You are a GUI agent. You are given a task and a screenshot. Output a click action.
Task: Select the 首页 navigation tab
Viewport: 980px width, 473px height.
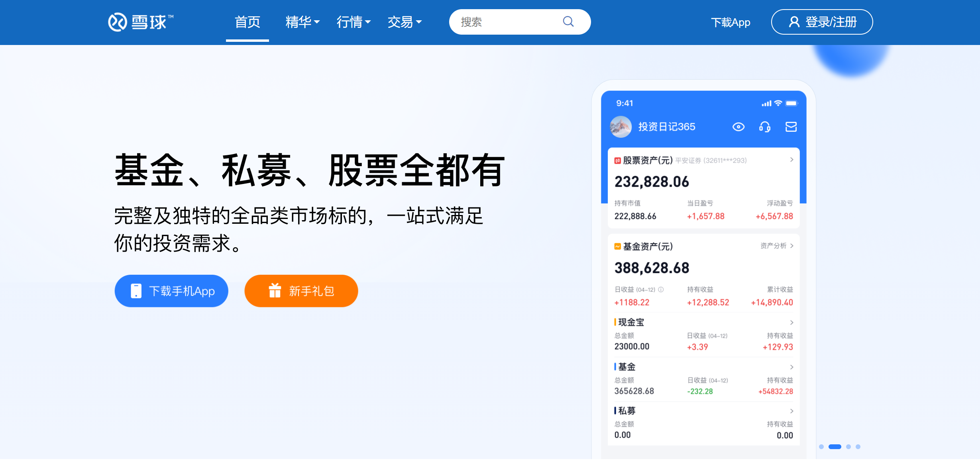247,22
